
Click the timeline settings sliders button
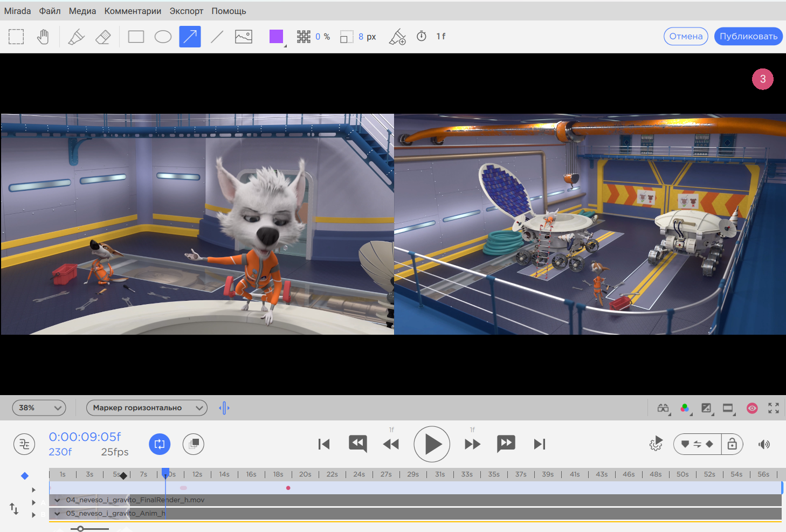(24, 444)
